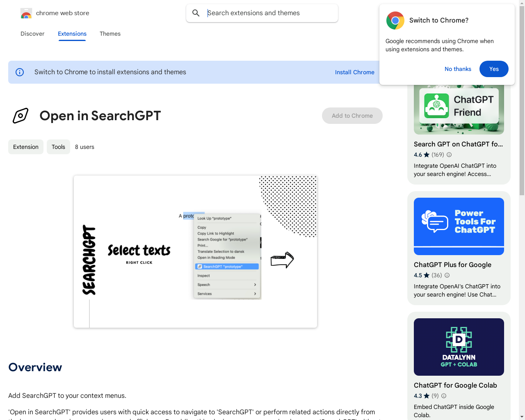Switch to the Extensions tab
The width and height of the screenshot is (525, 420).
[x=72, y=34]
